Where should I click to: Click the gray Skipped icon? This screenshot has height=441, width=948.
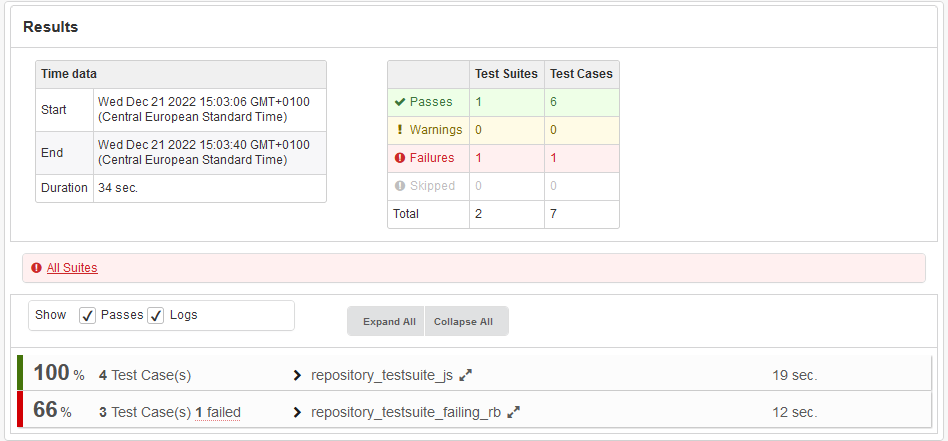[400, 186]
